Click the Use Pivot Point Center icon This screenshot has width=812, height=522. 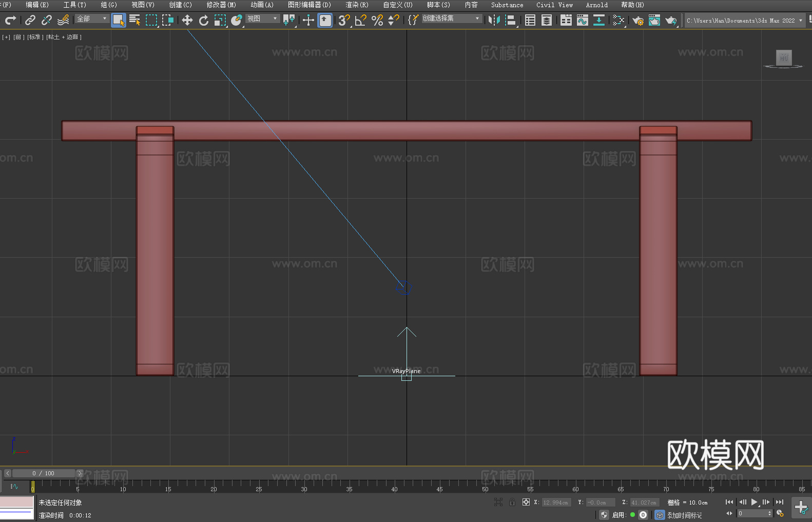coord(289,20)
